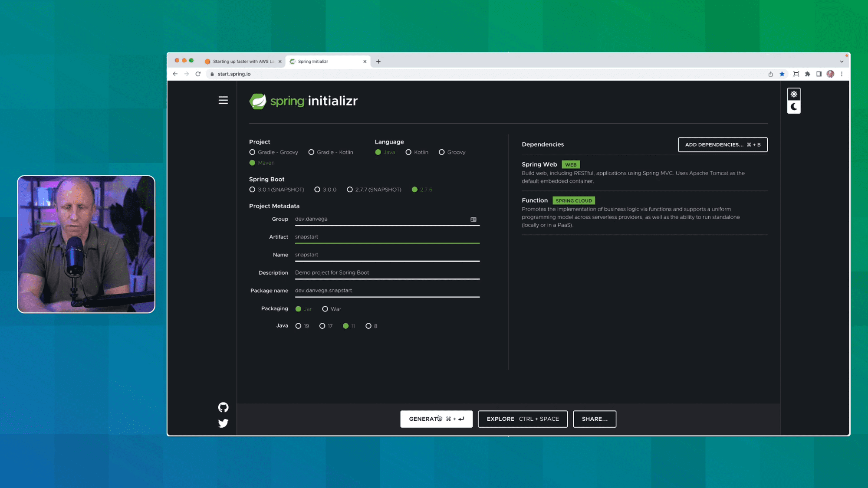Select Gradle - Kotlin project type
Image resolution: width=868 pixels, height=488 pixels.
click(312, 152)
